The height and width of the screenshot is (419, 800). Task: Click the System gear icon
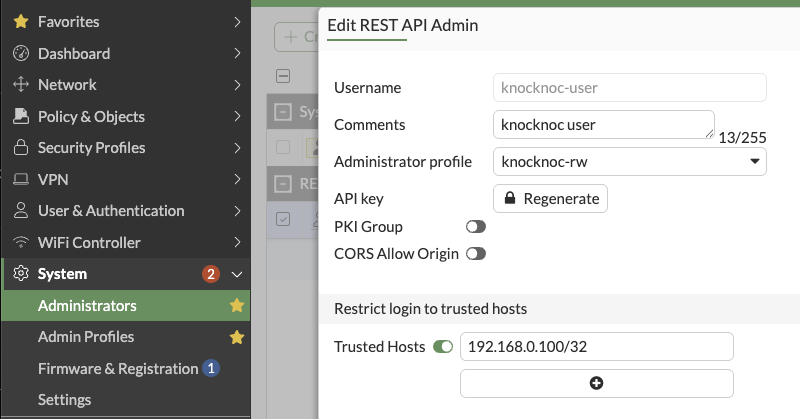pos(20,274)
